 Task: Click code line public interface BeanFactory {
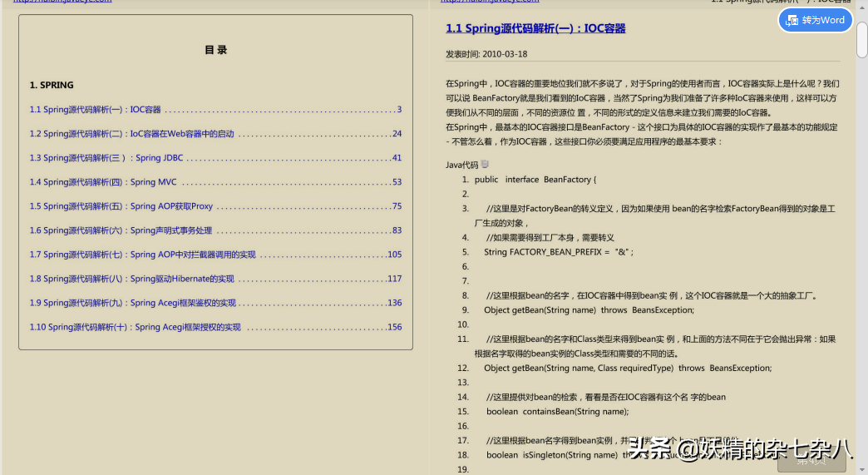pos(535,180)
